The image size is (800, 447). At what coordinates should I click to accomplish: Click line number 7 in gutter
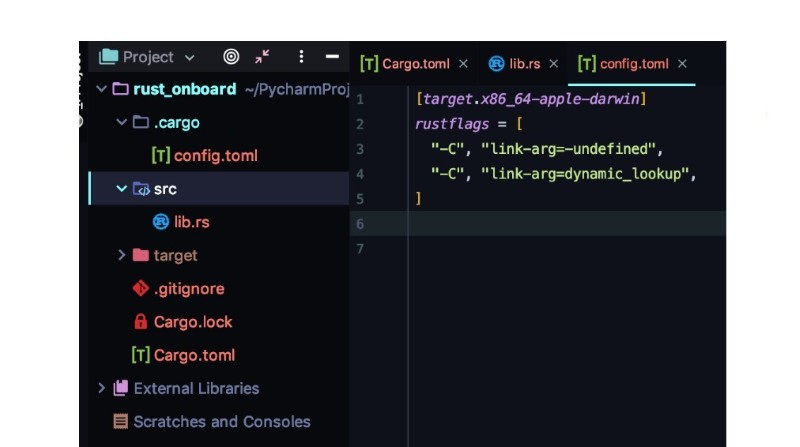point(360,249)
